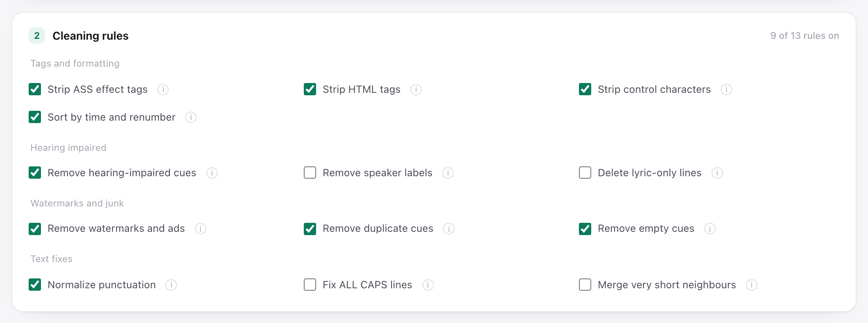Uncheck Sort by time and renumber

35,117
